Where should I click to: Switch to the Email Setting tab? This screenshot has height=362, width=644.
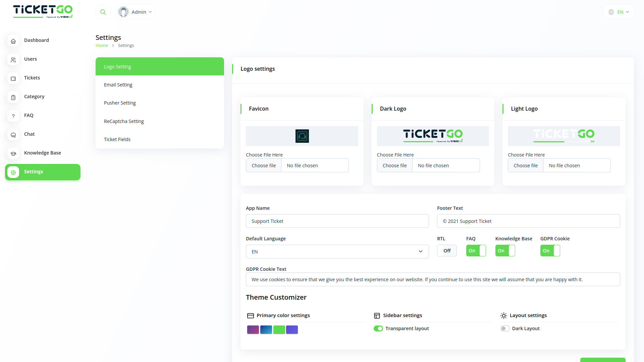pos(118,85)
